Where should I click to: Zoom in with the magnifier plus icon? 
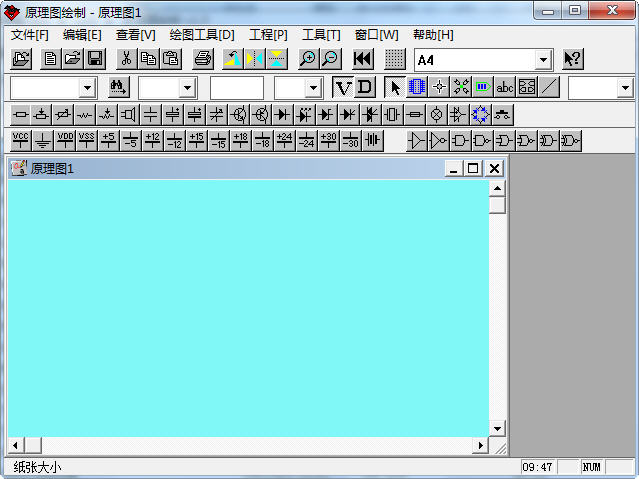point(308,59)
